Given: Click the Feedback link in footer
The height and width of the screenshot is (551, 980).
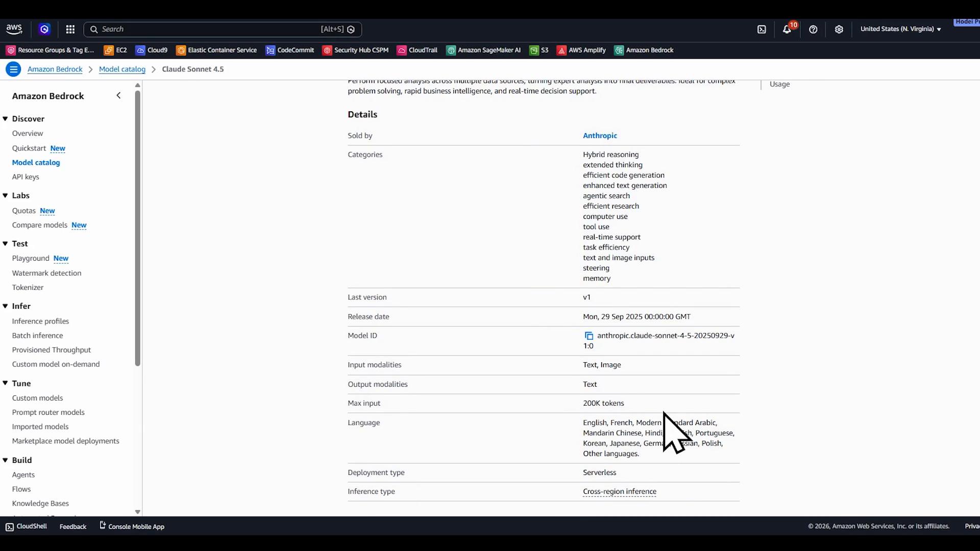Looking at the screenshot, I should (73, 527).
